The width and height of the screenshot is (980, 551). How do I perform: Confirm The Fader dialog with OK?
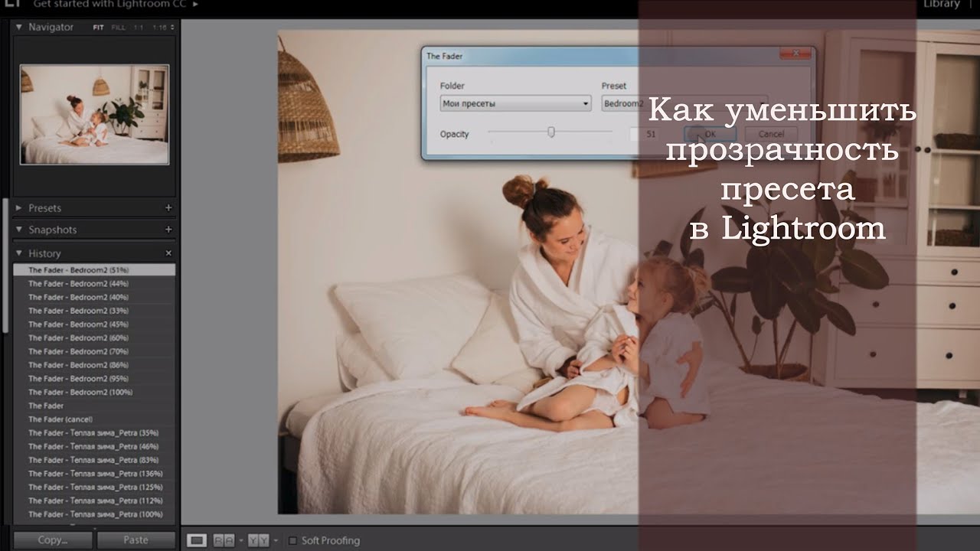[710, 134]
